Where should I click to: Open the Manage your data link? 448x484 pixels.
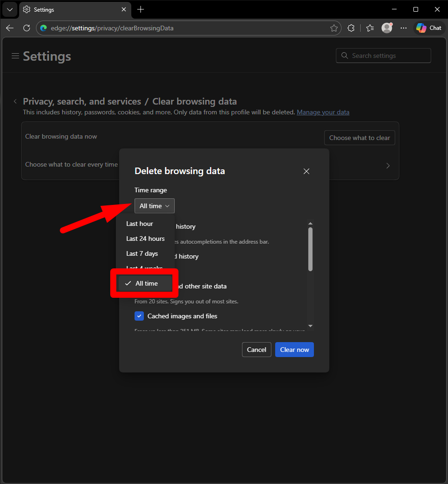coord(323,112)
